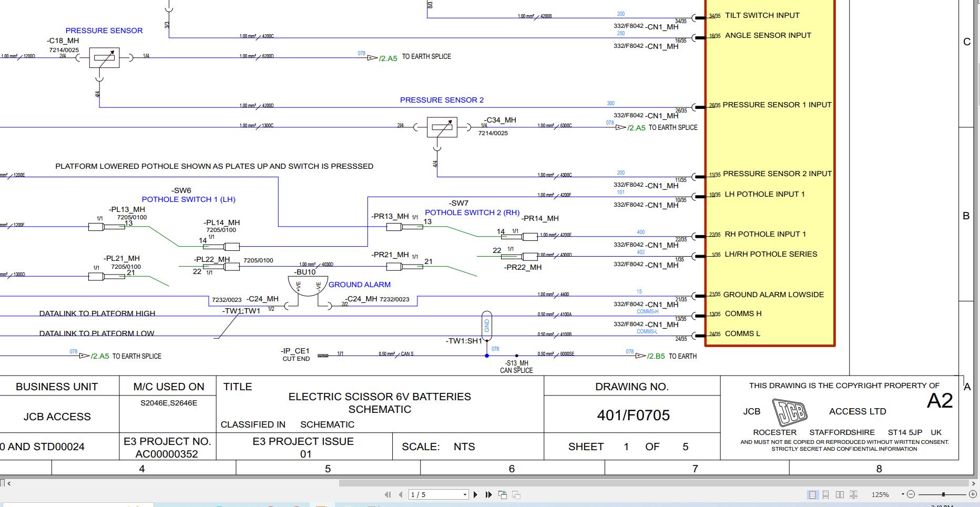Viewport: 980px width, 507px height.
Task: Enable two-page facing view mode
Action: [840, 494]
